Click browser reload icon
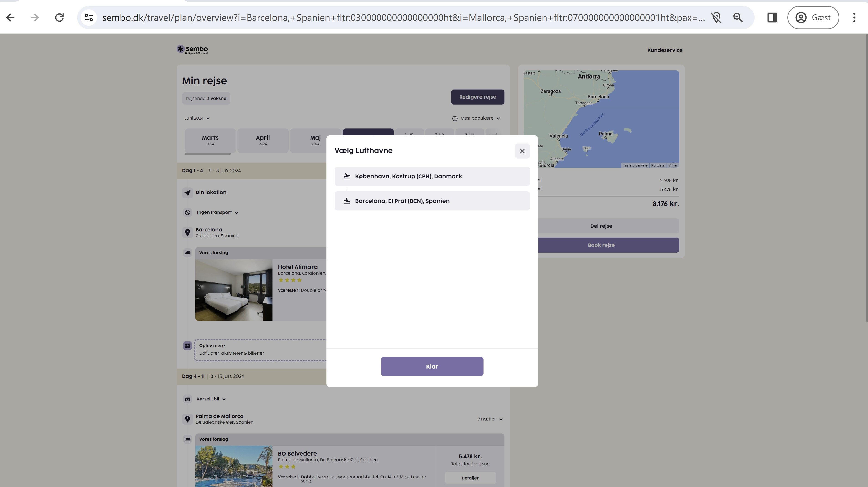Screen dimensions: 868x487 click(x=59, y=18)
